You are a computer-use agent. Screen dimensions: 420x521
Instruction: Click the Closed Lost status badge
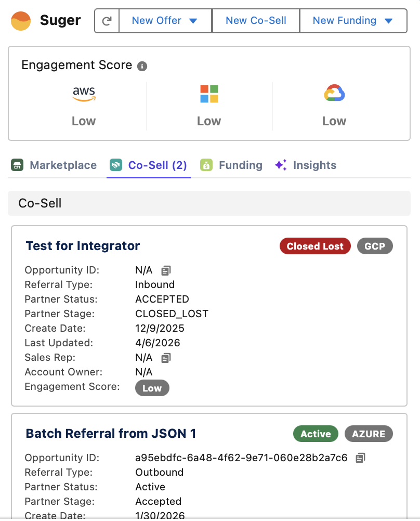(x=315, y=245)
